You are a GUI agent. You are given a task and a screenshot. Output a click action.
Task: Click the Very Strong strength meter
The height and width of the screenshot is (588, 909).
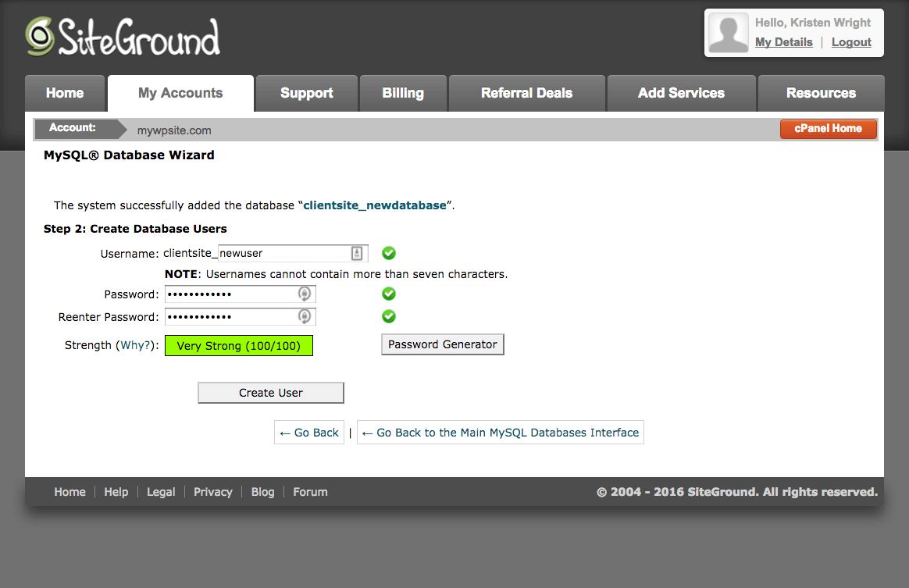[239, 346]
